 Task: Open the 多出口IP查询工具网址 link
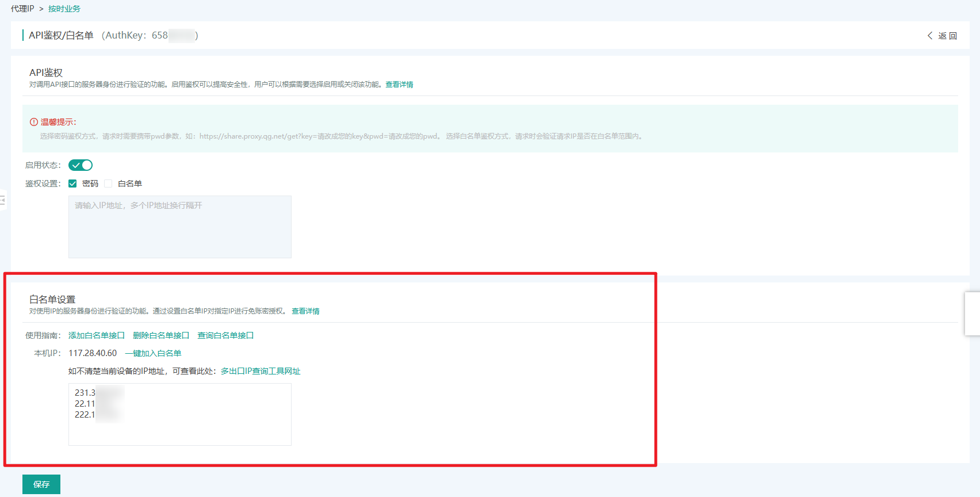pos(261,371)
